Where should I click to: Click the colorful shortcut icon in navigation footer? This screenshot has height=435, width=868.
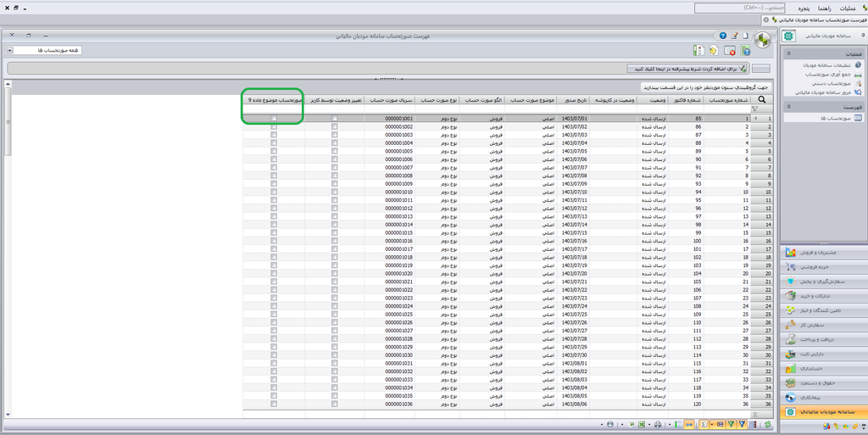[826, 427]
